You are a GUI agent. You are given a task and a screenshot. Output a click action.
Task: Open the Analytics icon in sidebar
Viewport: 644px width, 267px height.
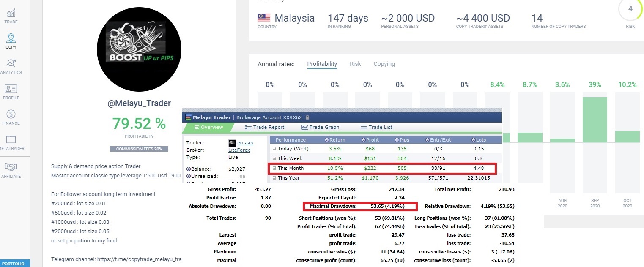[x=11, y=63]
